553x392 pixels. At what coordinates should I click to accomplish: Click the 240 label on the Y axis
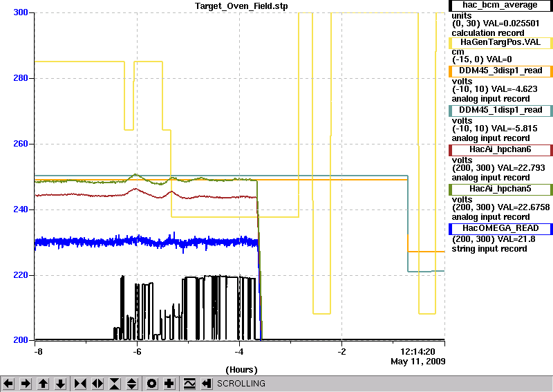pyautogui.click(x=21, y=209)
